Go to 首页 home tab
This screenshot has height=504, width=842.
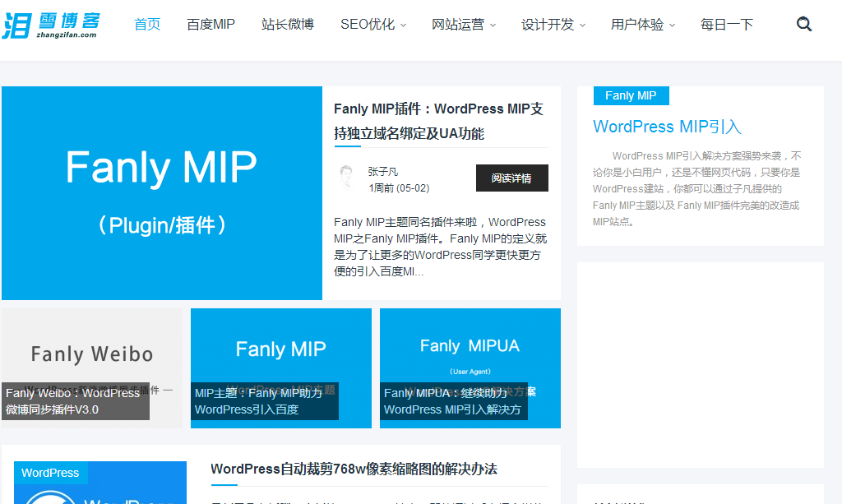pyautogui.click(x=147, y=25)
